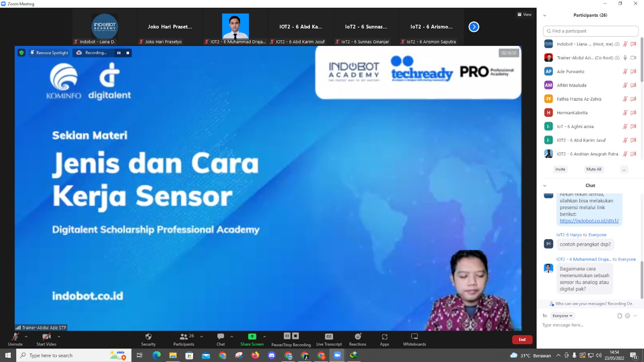Open the indobot.co.id/dts1 chat link
The width and height of the screenshot is (644, 362).
(589, 221)
